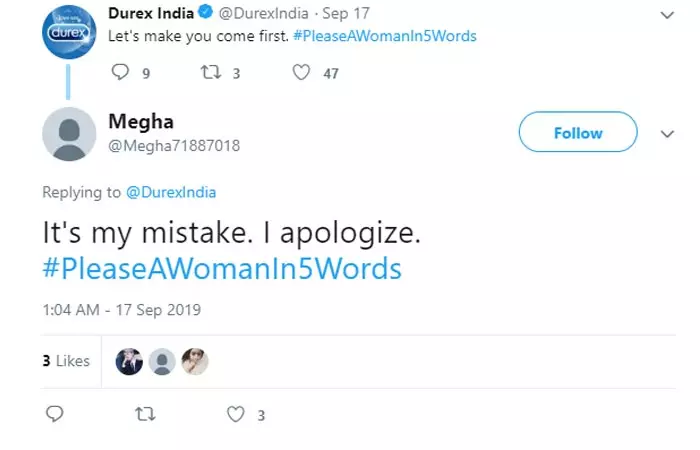Click the Megha display name
Viewport: 700px width, 450px height.
[x=140, y=122]
